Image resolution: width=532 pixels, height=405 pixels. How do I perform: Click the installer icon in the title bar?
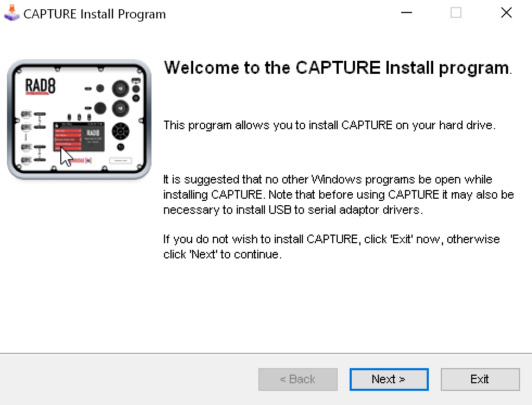[x=12, y=13]
